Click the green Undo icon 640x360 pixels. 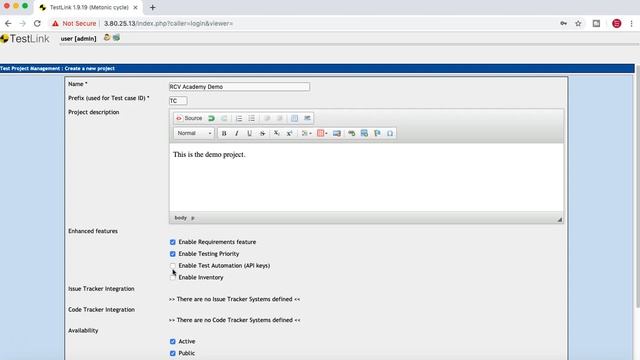click(211, 118)
